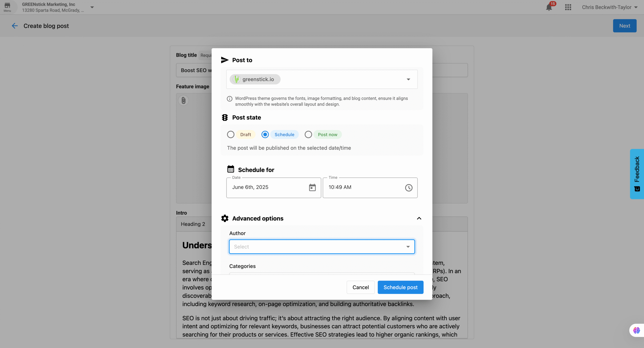Collapse the Advanced options section
Image resolution: width=644 pixels, height=348 pixels.
(419, 218)
